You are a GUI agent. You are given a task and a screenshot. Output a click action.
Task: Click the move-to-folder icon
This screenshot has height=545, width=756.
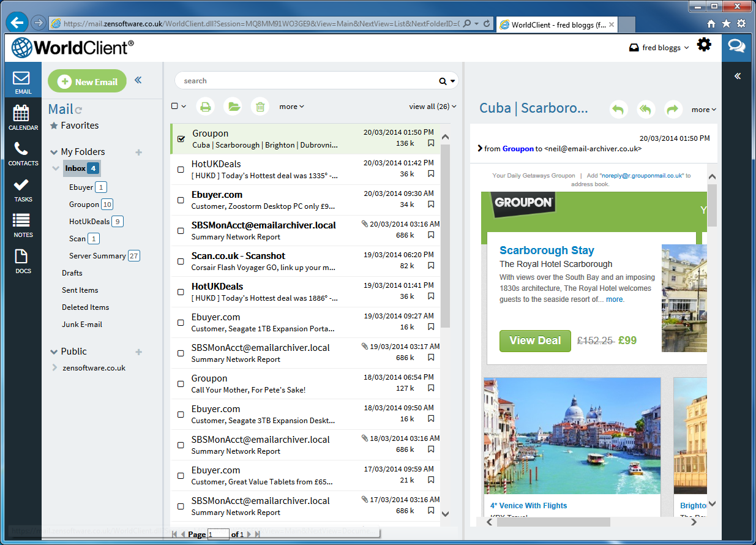[233, 107]
